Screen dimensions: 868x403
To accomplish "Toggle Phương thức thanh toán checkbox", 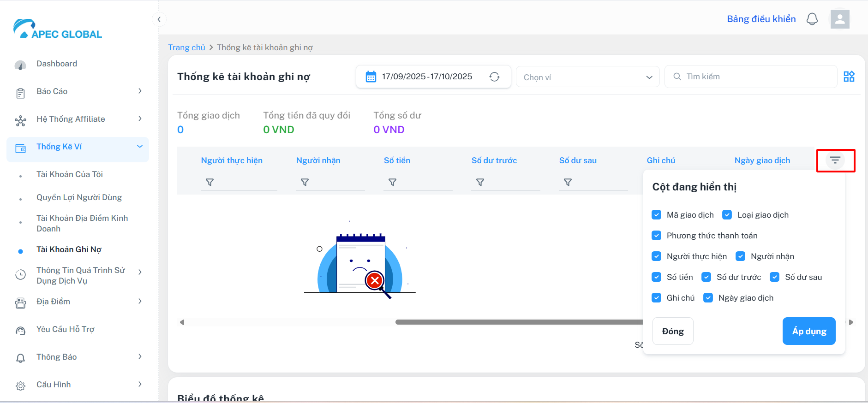I will [x=656, y=236].
